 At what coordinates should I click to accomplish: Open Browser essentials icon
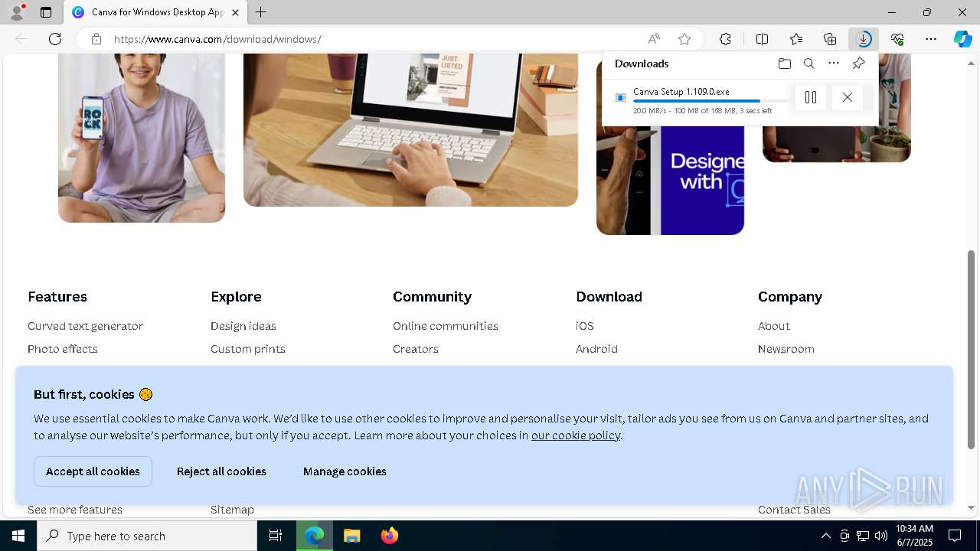(897, 39)
